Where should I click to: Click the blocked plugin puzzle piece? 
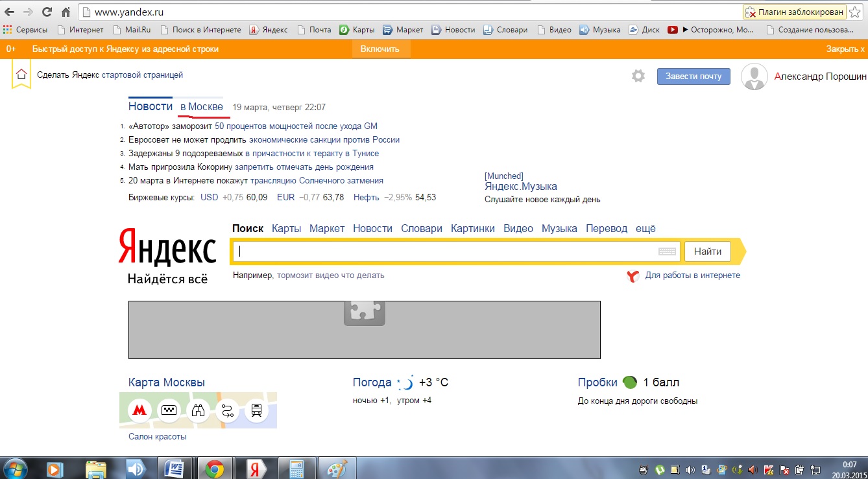click(365, 312)
